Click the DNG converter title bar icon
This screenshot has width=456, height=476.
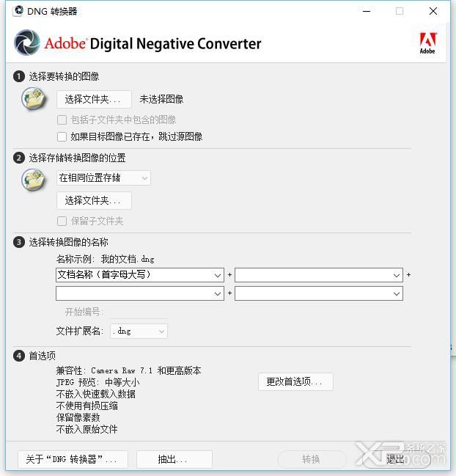pos(18,10)
